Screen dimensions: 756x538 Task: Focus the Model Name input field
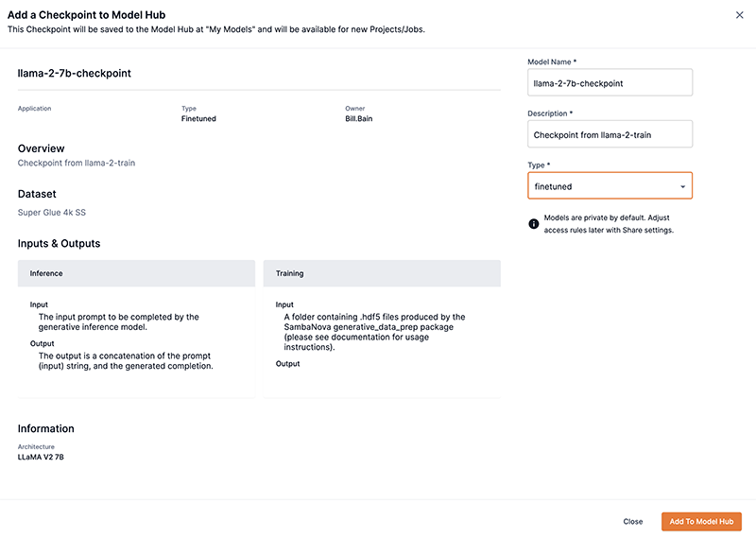[x=610, y=83]
